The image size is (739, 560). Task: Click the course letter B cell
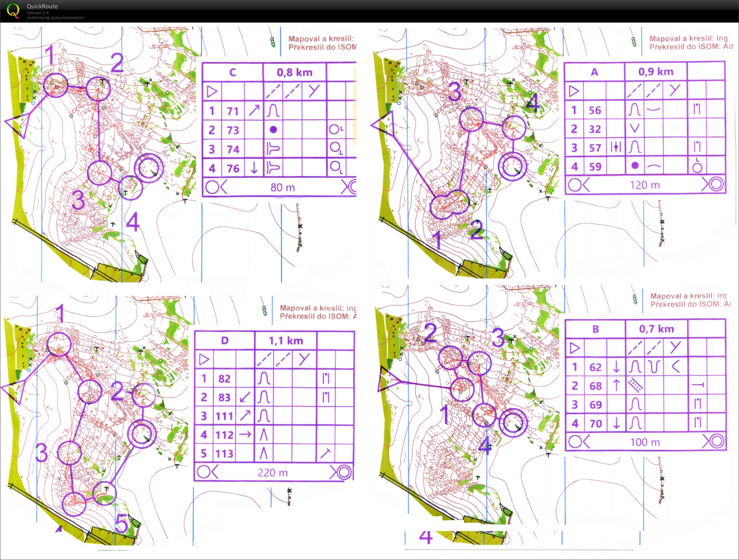pyautogui.click(x=595, y=329)
